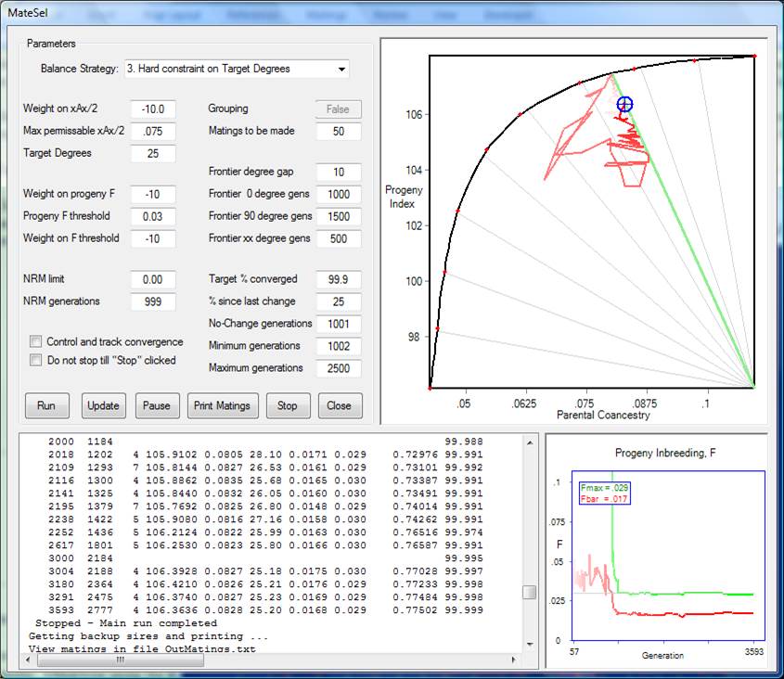Image resolution: width=784 pixels, height=679 pixels.
Task: Edit Progeny F threshold value 0.03
Action: click(x=153, y=216)
